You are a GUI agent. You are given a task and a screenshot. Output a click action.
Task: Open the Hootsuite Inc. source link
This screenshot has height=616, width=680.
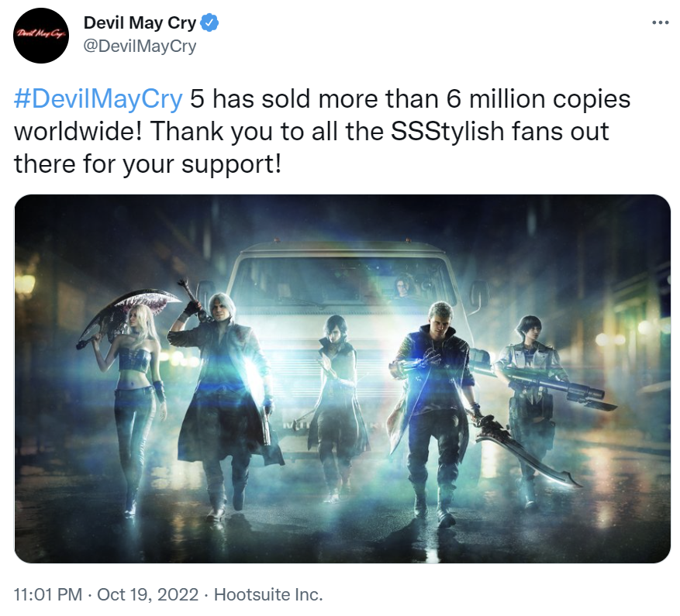pos(268,594)
